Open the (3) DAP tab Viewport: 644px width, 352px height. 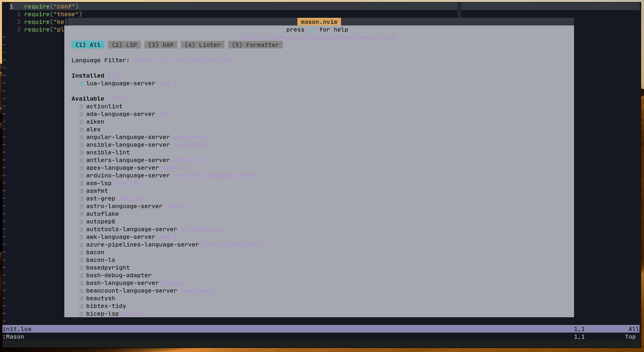(x=161, y=45)
